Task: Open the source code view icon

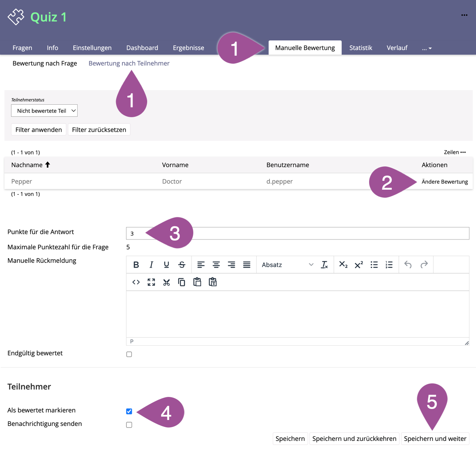Action: 136,282
